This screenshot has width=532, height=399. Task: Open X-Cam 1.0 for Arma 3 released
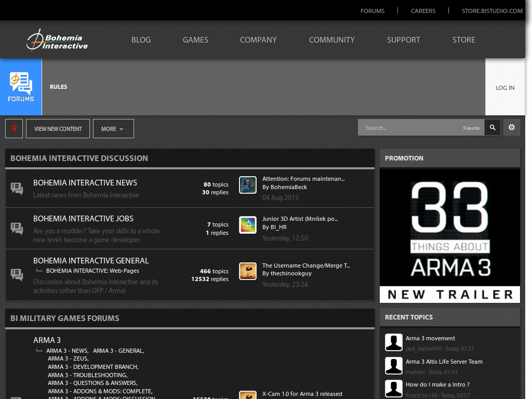pyautogui.click(x=302, y=394)
